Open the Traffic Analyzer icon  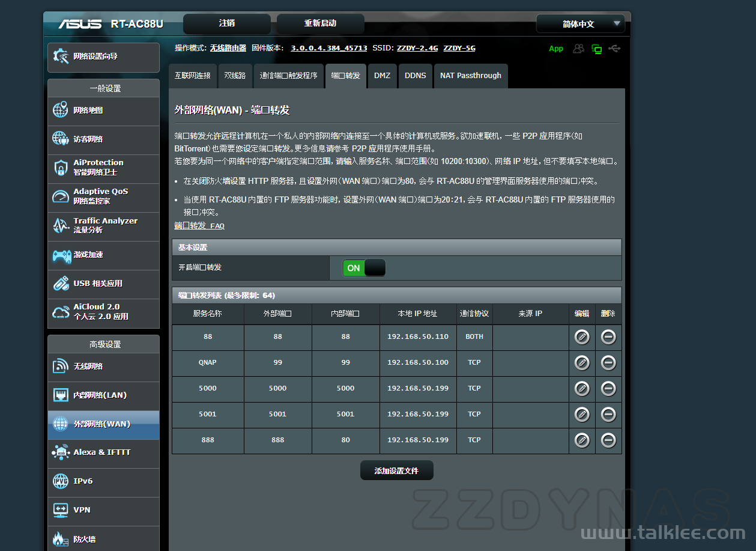tap(61, 225)
